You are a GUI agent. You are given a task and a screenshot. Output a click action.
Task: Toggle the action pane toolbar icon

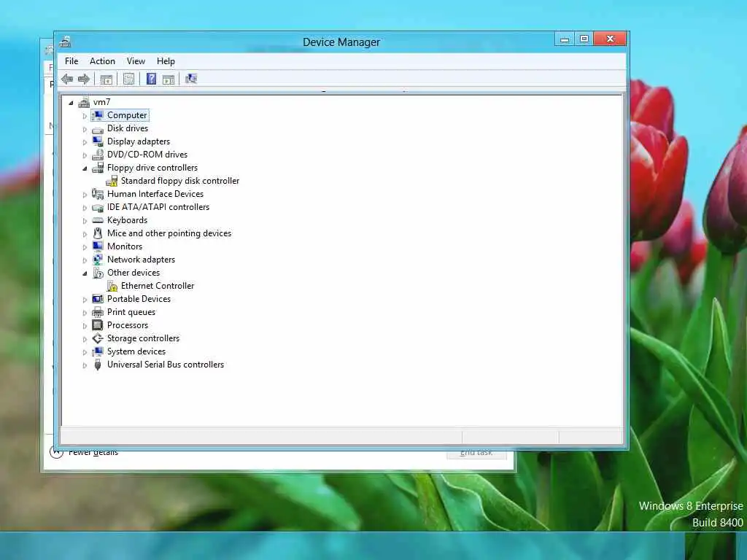pyautogui.click(x=169, y=79)
